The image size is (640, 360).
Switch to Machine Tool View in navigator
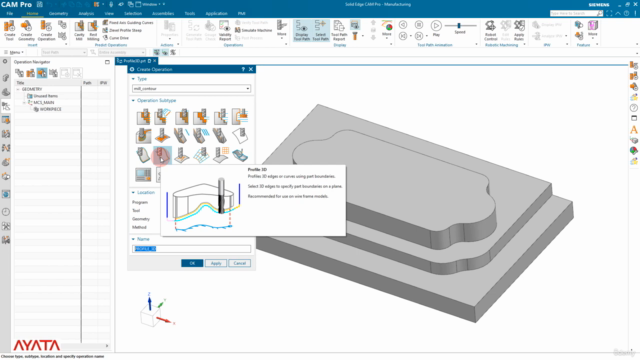31,73
